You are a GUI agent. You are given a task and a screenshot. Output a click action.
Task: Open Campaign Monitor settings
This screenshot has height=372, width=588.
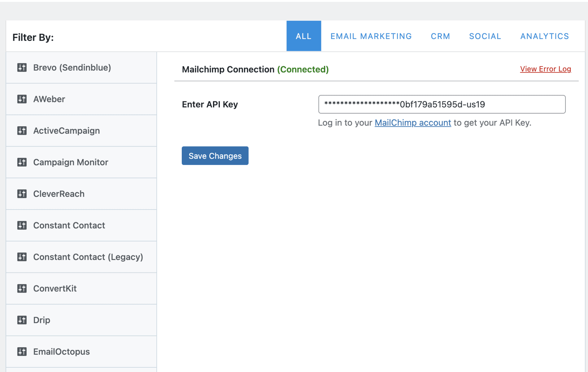coord(81,162)
